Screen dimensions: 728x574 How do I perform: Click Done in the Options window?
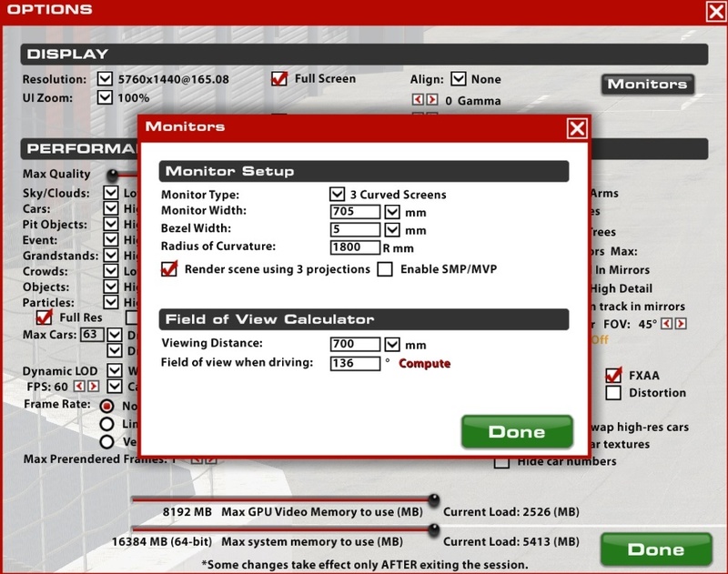coord(656,549)
